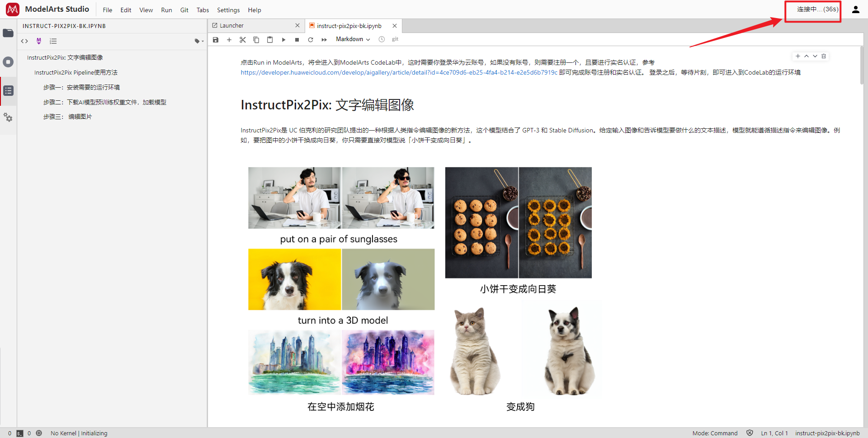
Task: Click the clock icon in notebook toolbar
Action: click(x=382, y=39)
